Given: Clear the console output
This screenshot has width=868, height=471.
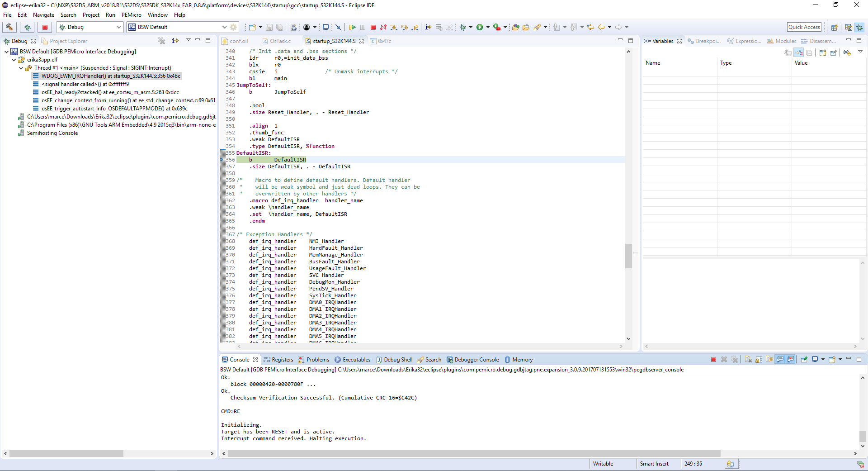Looking at the screenshot, I should (x=748, y=360).
